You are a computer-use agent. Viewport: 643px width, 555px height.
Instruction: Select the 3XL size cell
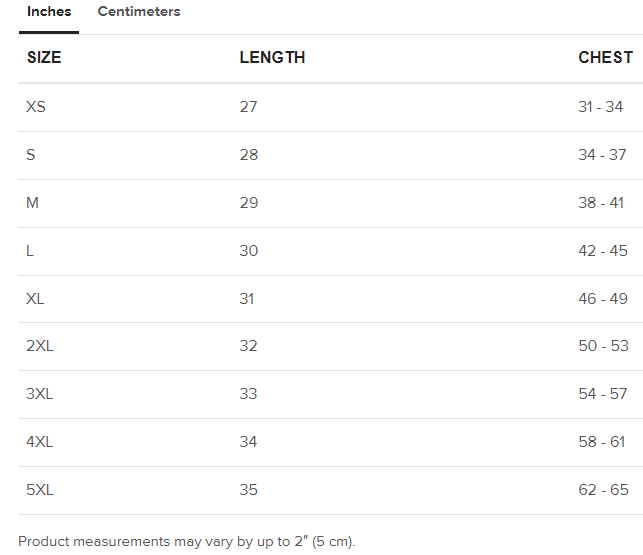click(x=40, y=394)
